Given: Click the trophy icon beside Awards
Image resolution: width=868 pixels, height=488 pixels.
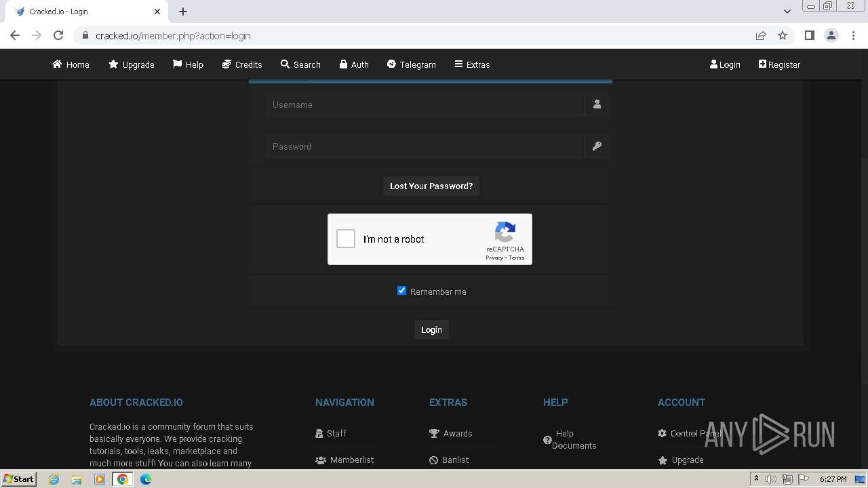Looking at the screenshot, I should (434, 433).
